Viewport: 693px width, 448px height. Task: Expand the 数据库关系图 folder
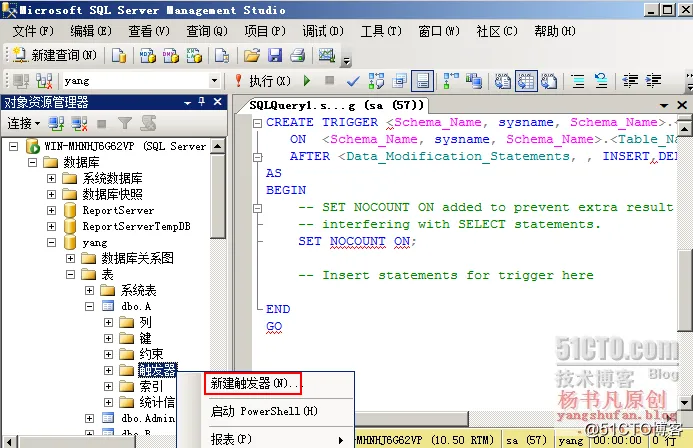[x=70, y=258]
